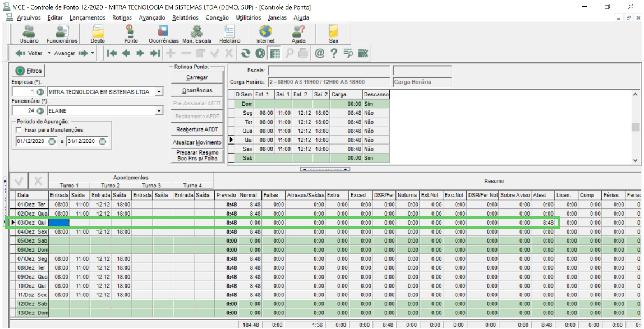Open the Usuário toolbar icon

tap(29, 34)
